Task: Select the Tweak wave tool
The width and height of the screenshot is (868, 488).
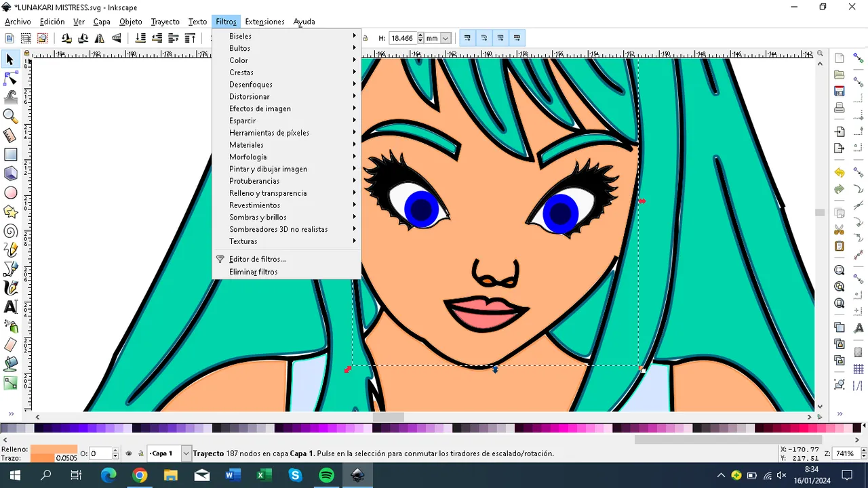Action: pyautogui.click(x=10, y=98)
